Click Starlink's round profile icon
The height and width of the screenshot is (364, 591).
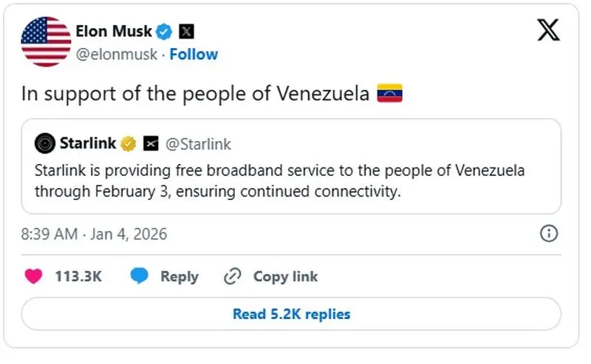(45, 142)
